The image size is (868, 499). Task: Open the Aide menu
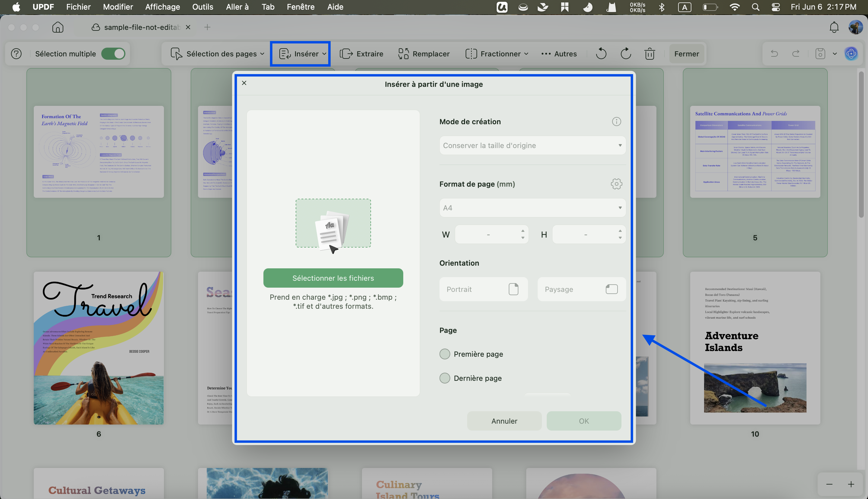tap(335, 7)
